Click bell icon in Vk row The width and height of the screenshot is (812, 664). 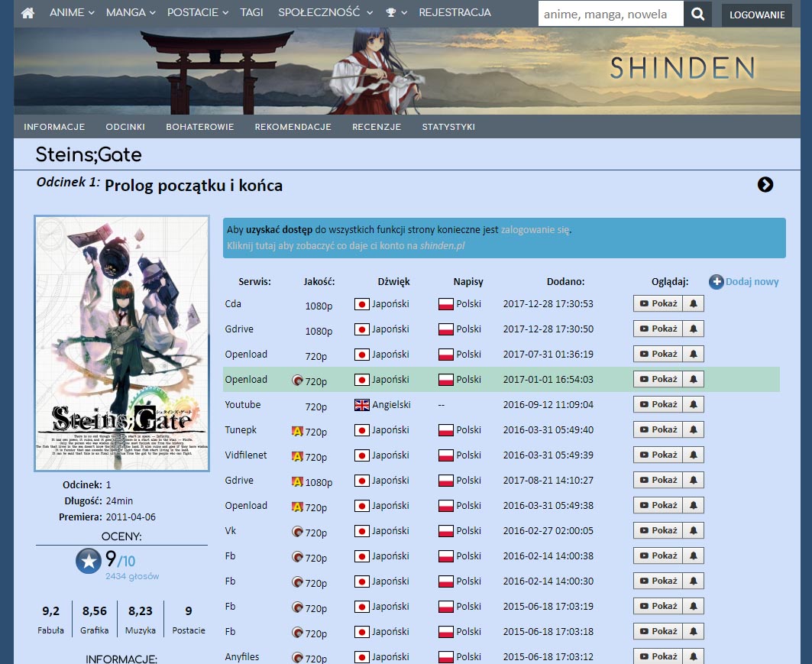(693, 531)
